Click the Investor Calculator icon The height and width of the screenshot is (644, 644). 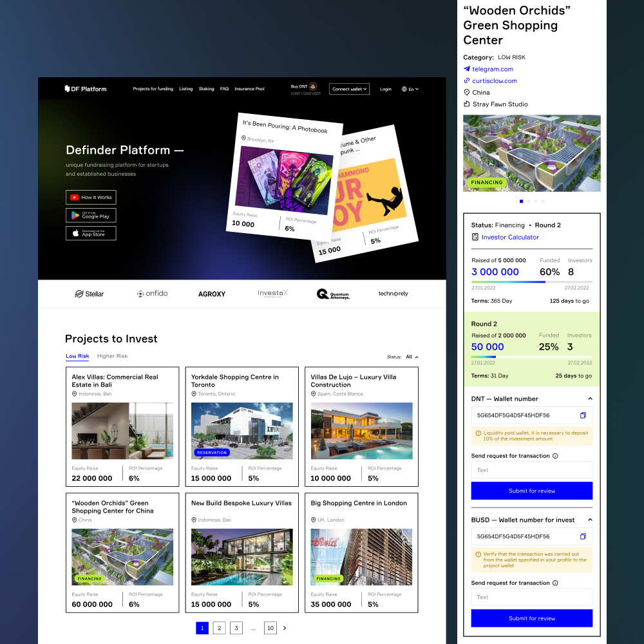(x=475, y=237)
